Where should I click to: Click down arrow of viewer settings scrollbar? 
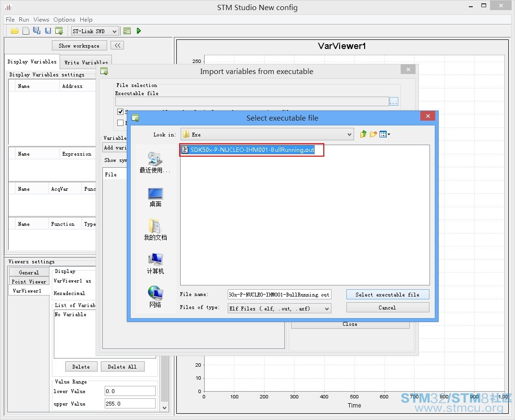165,408
